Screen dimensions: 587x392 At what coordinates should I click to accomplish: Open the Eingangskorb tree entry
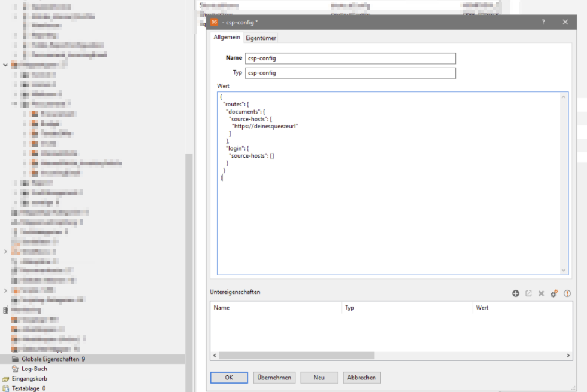point(29,379)
